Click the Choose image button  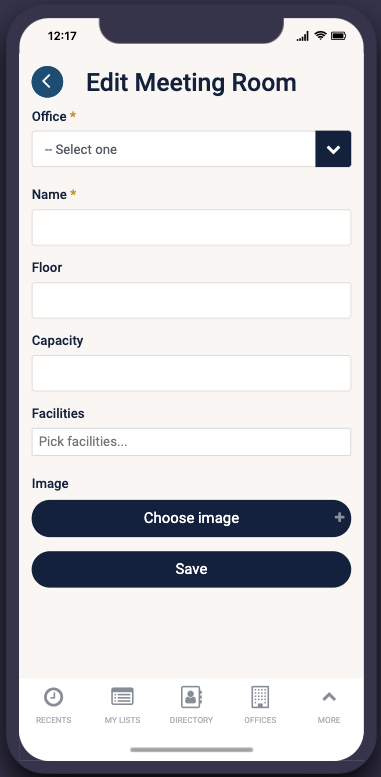pyautogui.click(x=191, y=518)
